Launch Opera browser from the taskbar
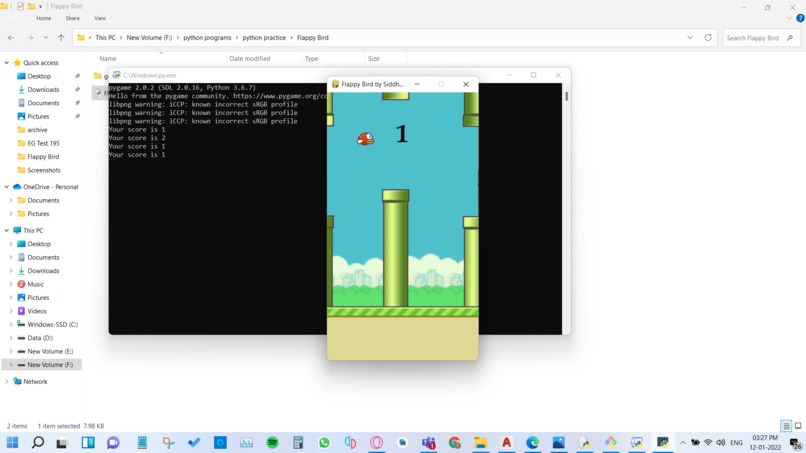 (376, 442)
